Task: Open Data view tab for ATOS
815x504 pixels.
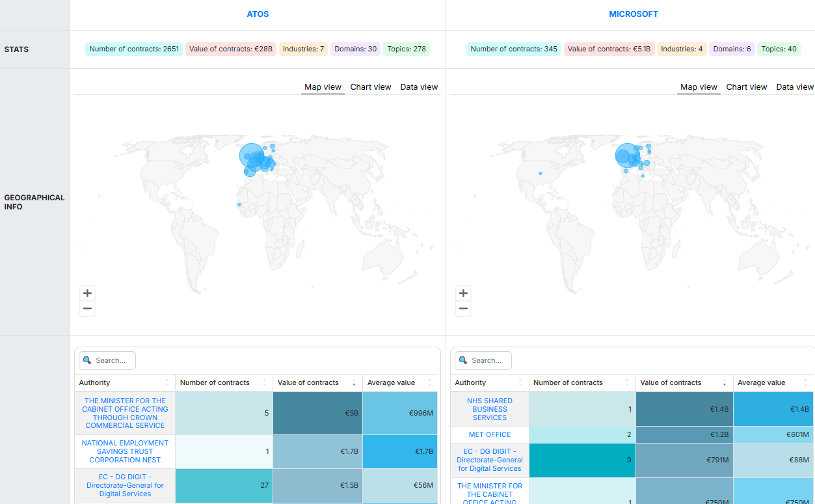Action: [x=419, y=87]
